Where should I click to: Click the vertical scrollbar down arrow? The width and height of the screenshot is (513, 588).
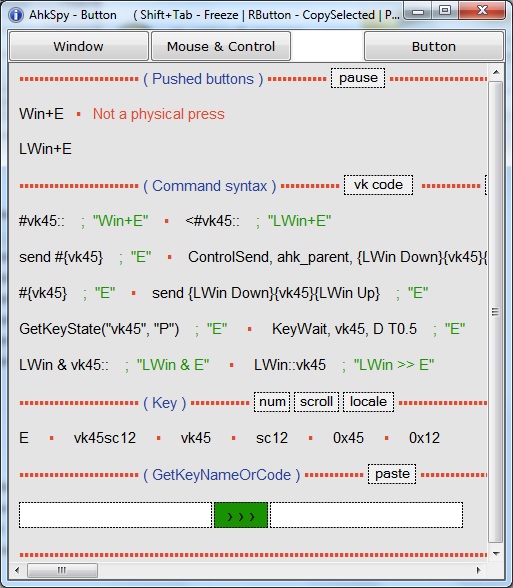pos(496,554)
